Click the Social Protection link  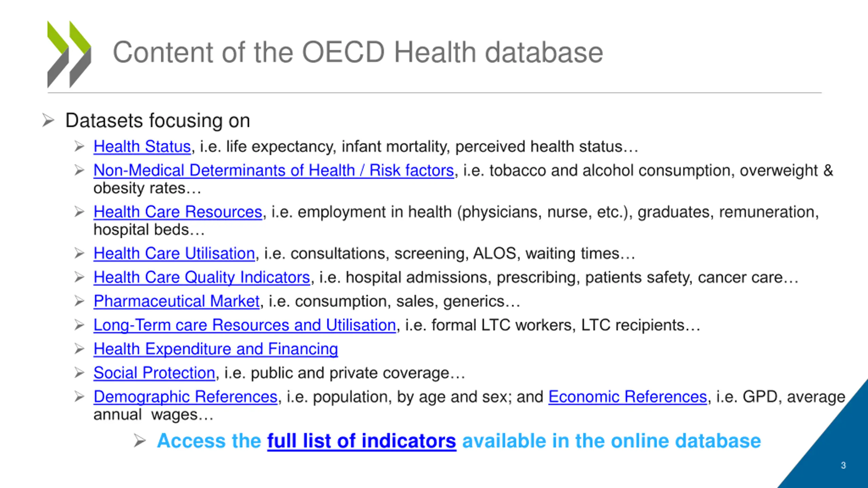pyautogui.click(x=154, y=373)
